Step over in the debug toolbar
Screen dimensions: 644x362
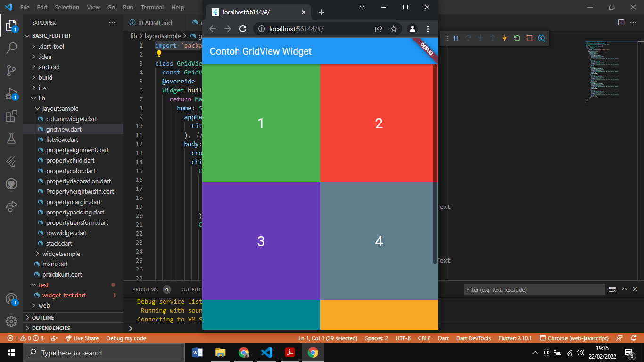tap(468, 38)
